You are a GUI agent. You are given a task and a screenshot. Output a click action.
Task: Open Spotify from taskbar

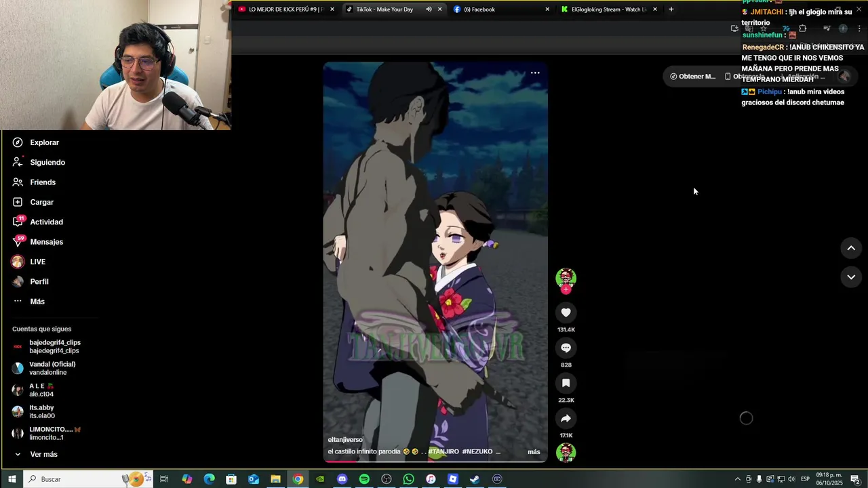pos(364,479)
